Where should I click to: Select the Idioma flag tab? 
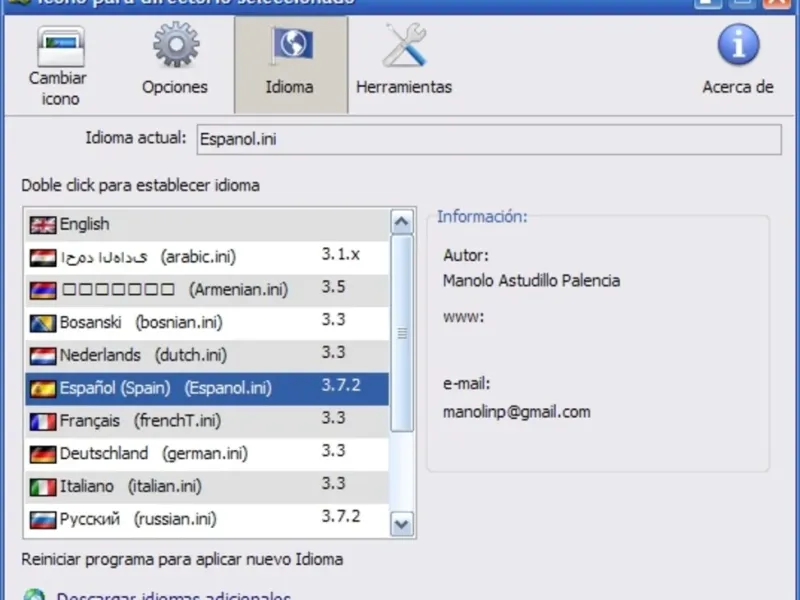[x=291, y=65]
